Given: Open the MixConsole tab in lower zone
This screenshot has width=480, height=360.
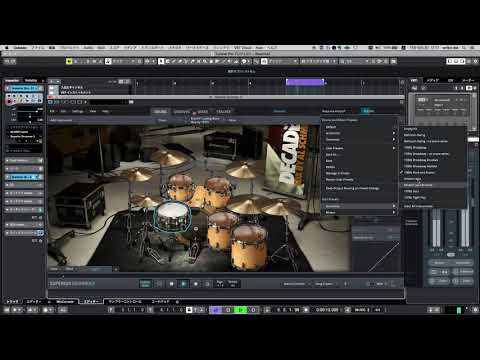Looking at the screenshot, I should click(x=65, y=301).
